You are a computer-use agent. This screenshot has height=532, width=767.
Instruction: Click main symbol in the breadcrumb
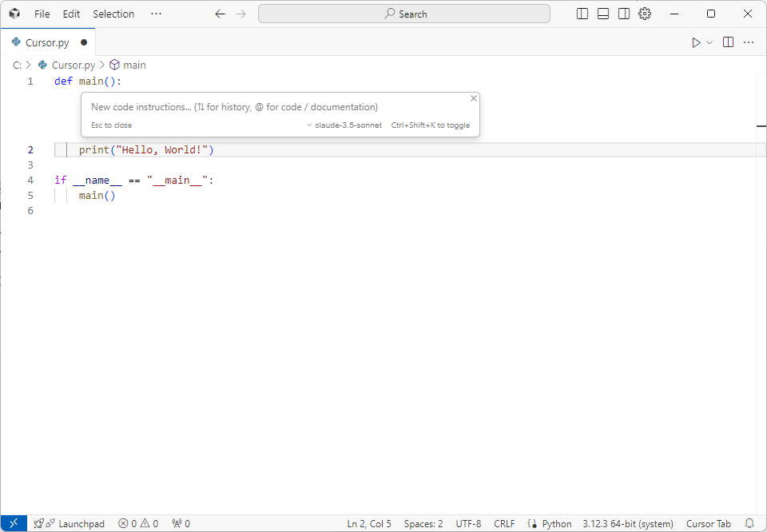[134, 65]
